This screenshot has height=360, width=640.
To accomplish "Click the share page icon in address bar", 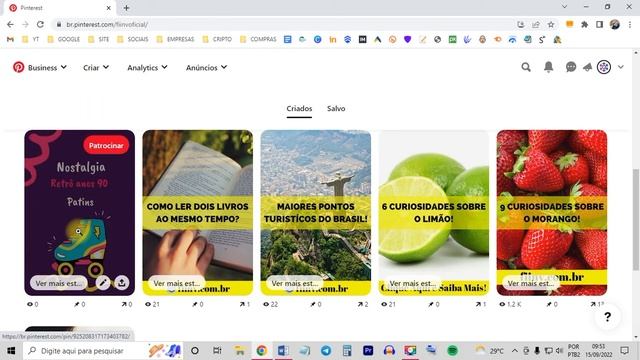I will click(x=536, y=24).
